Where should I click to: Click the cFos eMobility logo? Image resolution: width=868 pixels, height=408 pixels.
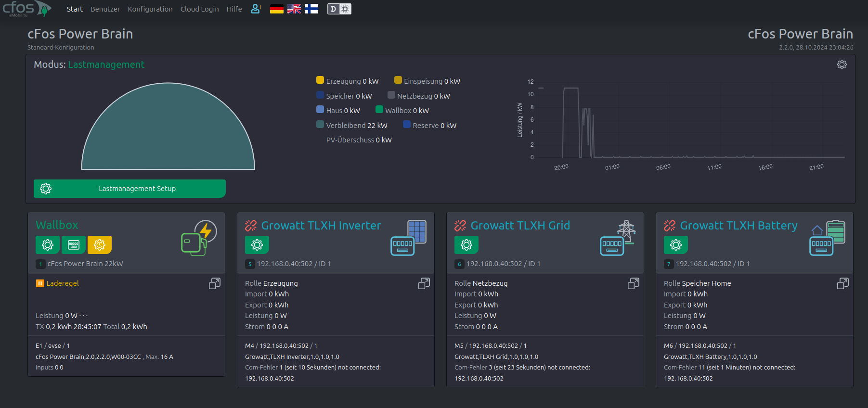(x=27, y=9)
